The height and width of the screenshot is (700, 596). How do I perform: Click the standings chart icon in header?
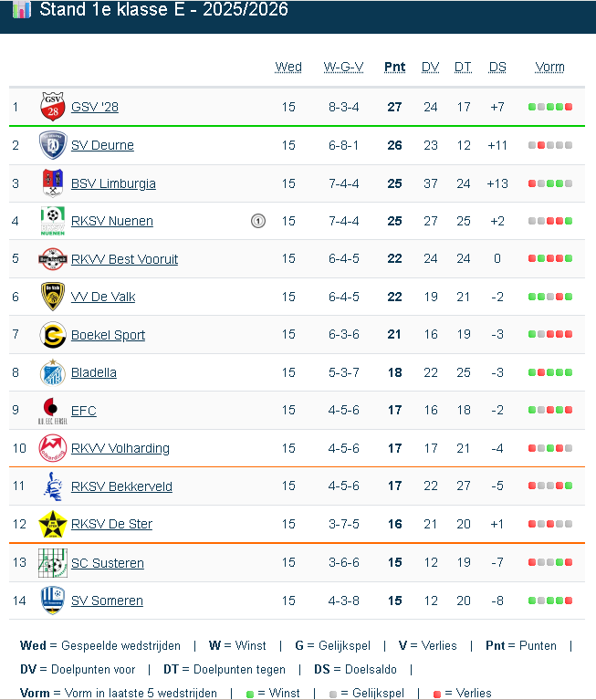point(23,10)
